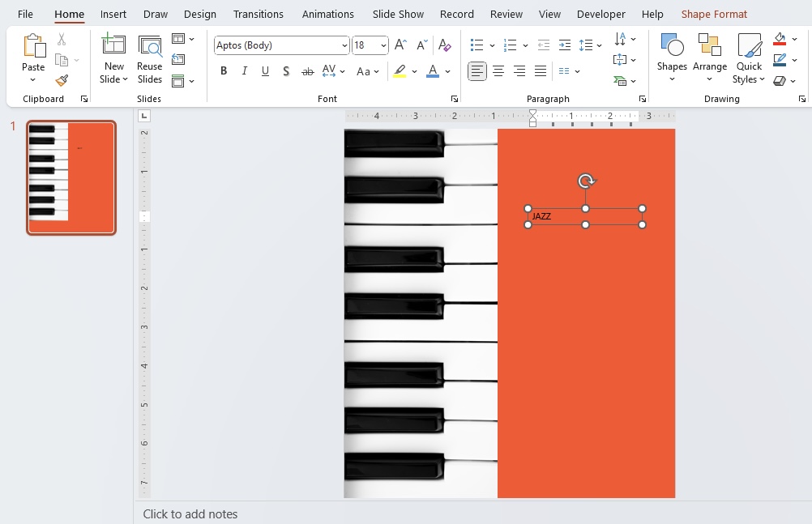This screenshot has height=524, width=812.
Task: Click the Increase List Level indent icon
Action: [x=565, y=45]
